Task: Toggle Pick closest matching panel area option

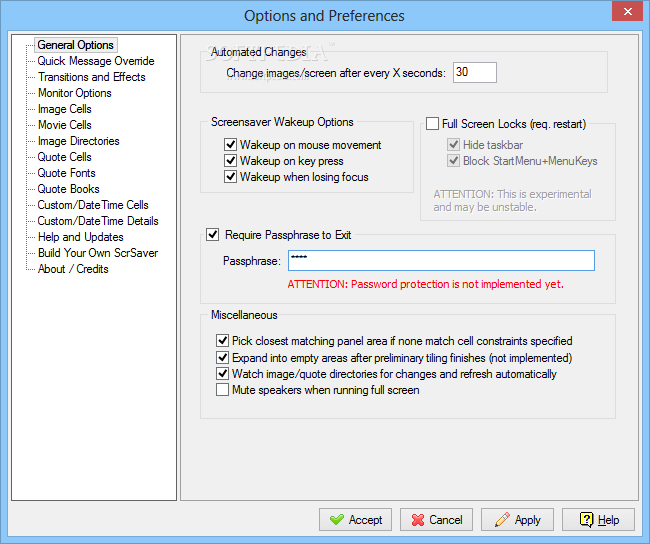Action: (223, 341)
